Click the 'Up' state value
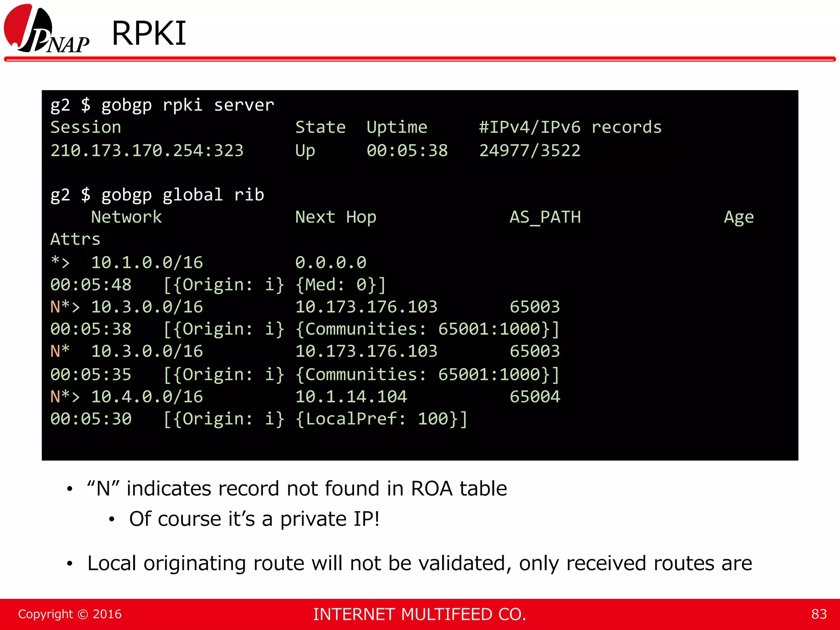Viewport: 840px width, 630px height. [305, 151]
